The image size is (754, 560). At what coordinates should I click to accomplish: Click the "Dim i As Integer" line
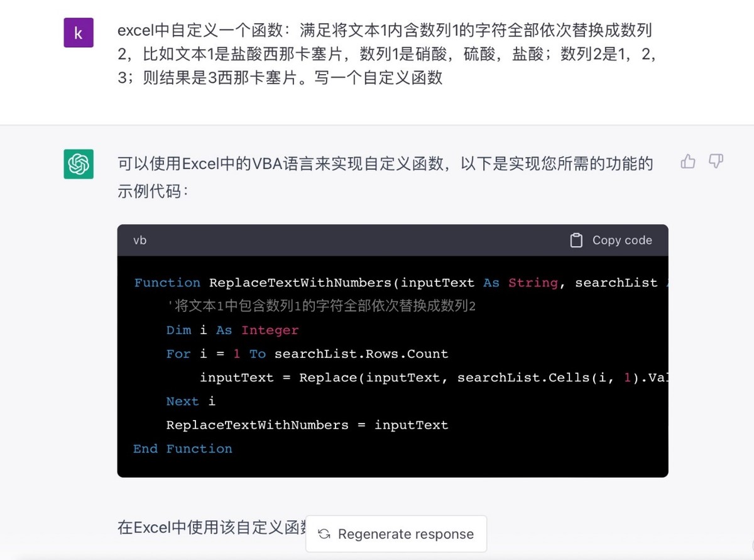(232, 330)
